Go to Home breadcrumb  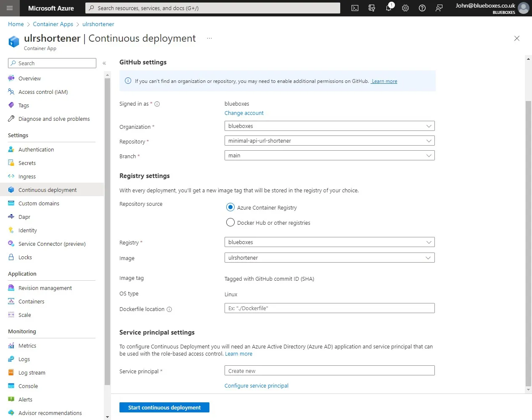pyautogui.click(x=16, y=24)
